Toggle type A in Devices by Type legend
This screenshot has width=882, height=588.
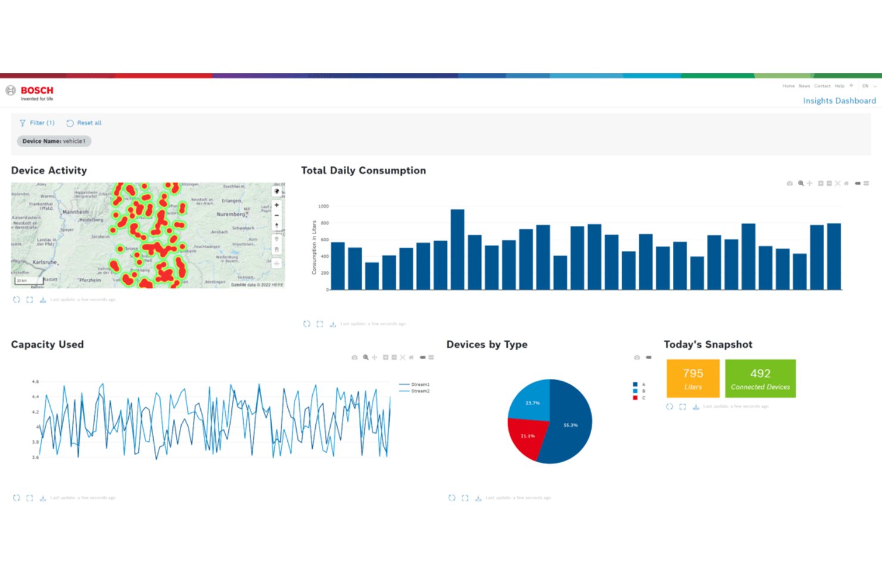click(x=639, y=385)
